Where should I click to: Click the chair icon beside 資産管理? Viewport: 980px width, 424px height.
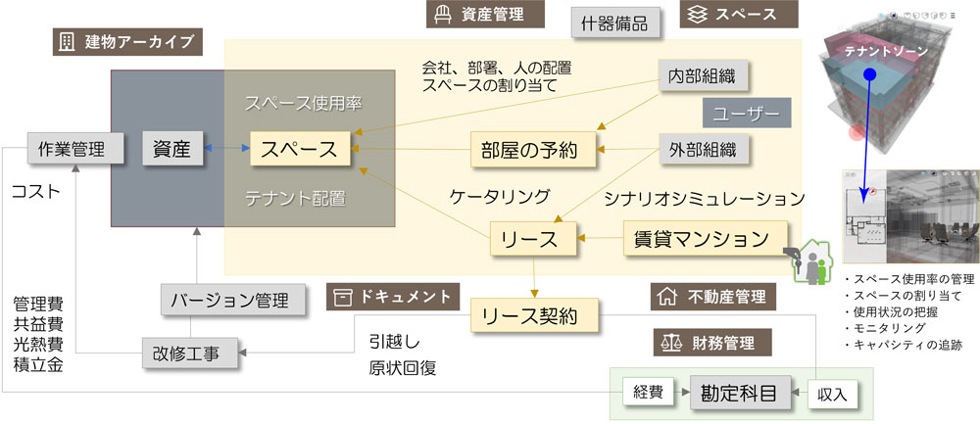point(442,13)
